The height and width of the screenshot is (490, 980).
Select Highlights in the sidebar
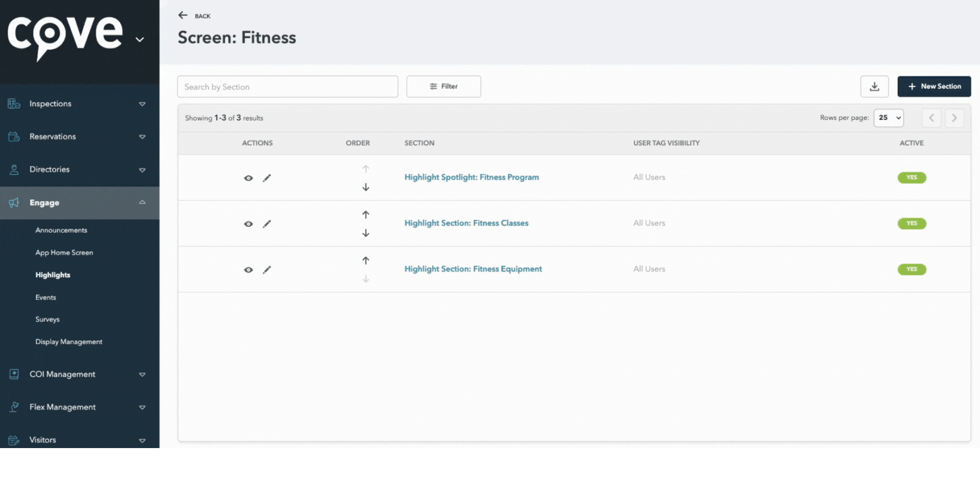click(53, 275)
